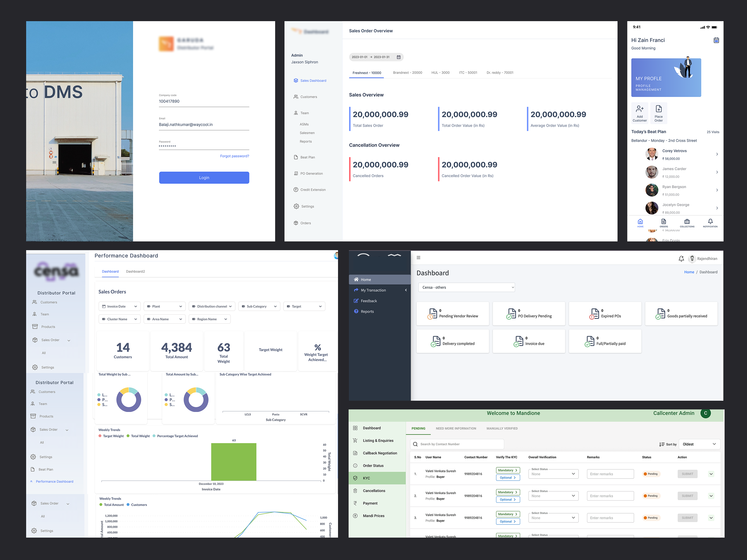The height and width of the screenshot is (560, 747).
Task: Expand row 2 details chevron
Action: (711, 496)
